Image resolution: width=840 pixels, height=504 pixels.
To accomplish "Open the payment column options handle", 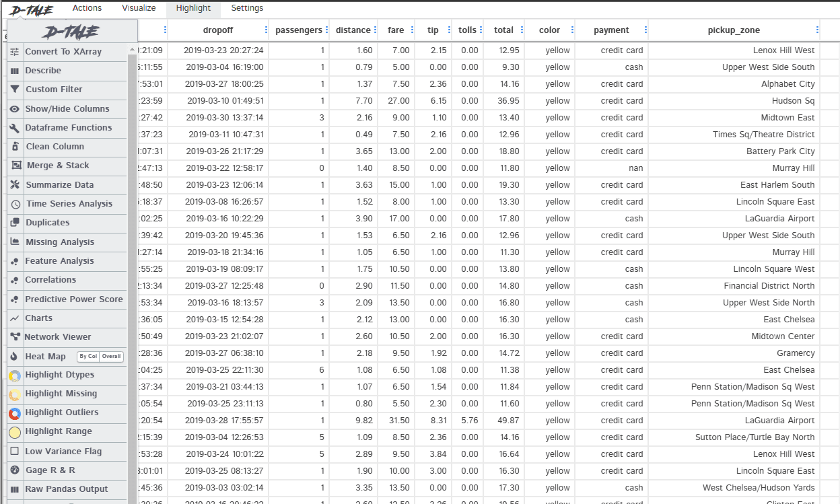I will click(645, 30).
